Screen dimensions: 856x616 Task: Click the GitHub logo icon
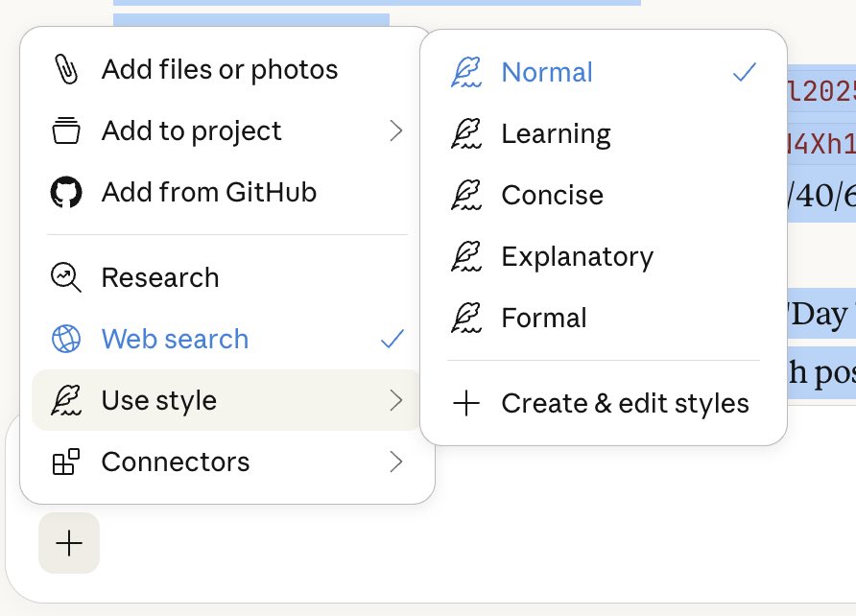coord(66,192)
